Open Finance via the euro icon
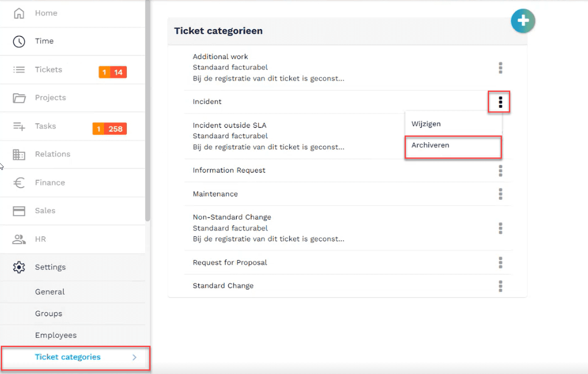Screen dimensions: 588x374 coord(19,182)
